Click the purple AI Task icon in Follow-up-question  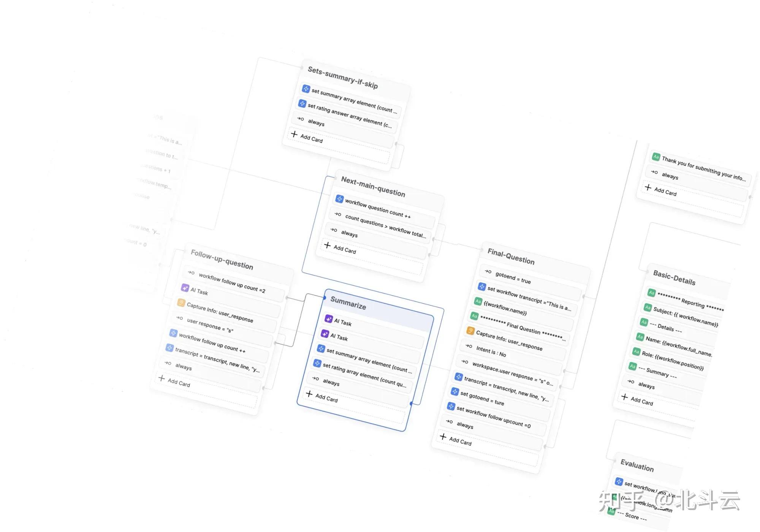pyautogui.click(x=185, y=288)
